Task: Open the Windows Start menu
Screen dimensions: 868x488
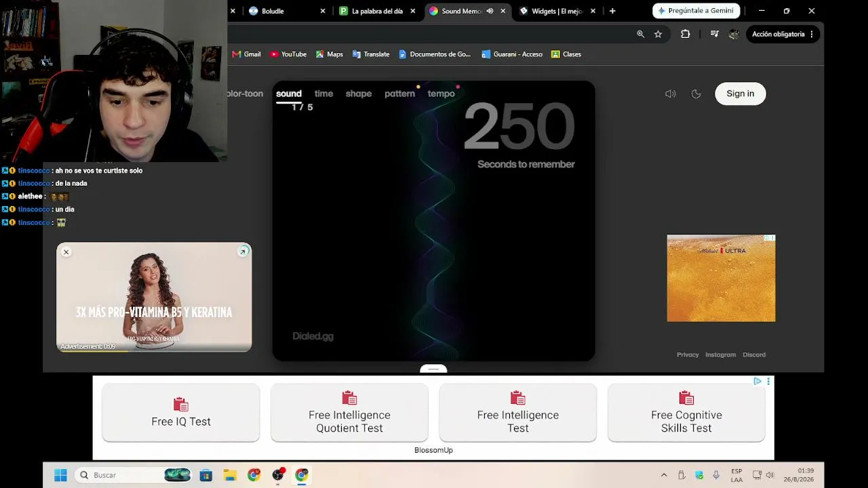Action: coord(60,475)
